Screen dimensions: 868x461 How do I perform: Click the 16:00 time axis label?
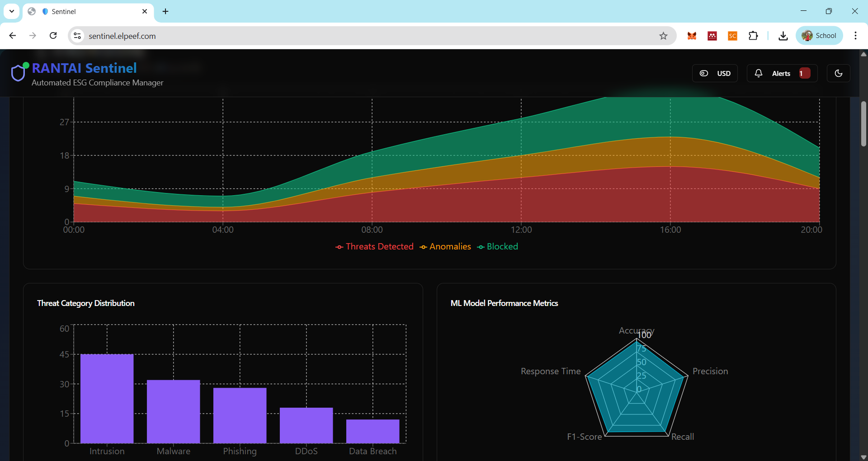pos(670,230)
